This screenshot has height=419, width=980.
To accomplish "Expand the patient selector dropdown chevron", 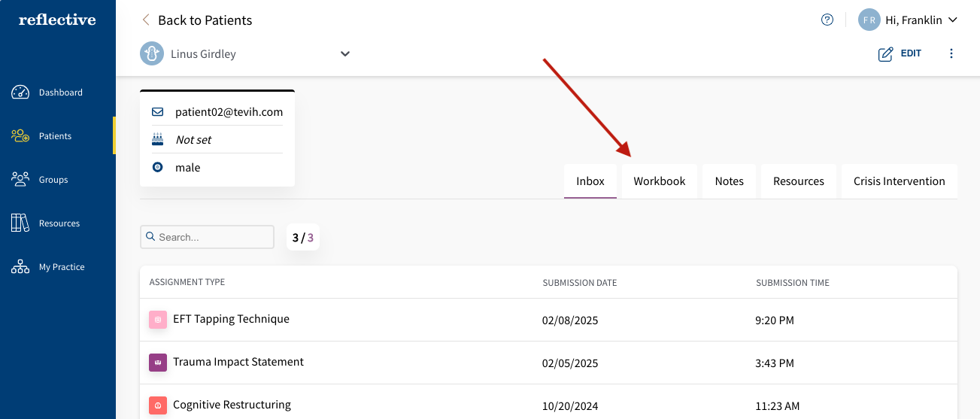I will [345, 54].
